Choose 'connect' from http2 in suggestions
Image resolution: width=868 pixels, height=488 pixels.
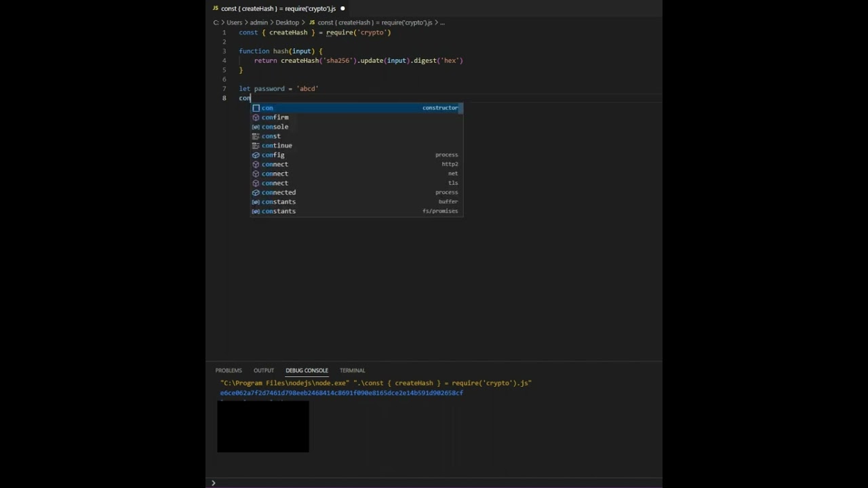coord(275,164)
